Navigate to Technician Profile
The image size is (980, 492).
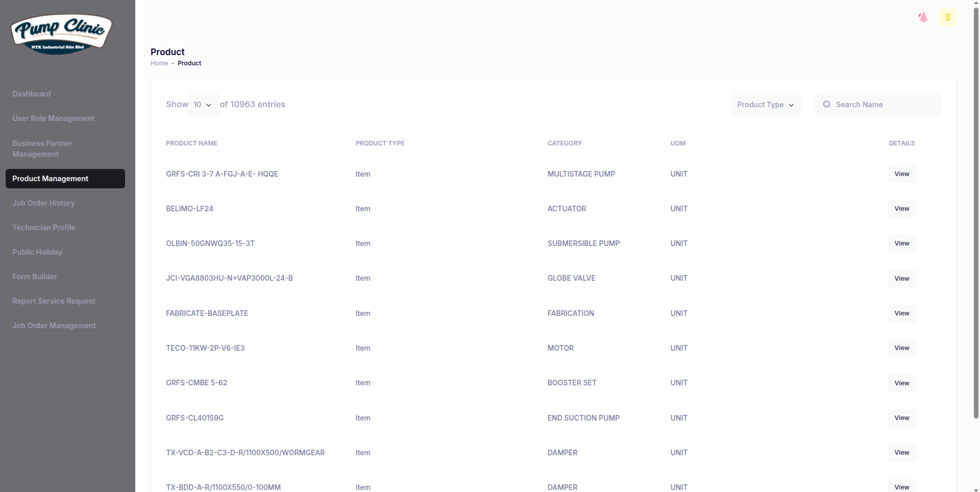pyautogui.click(x=44, y=228)
